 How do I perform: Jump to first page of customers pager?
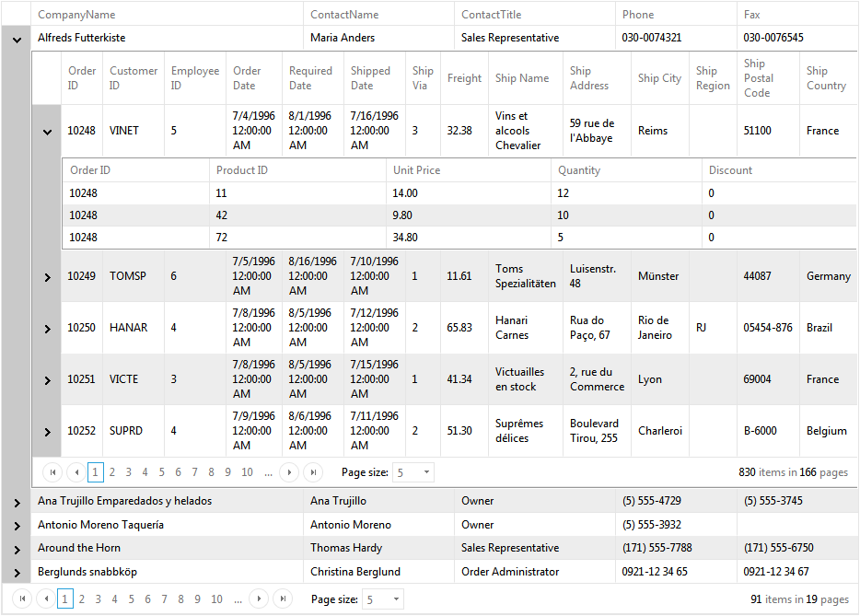pos(22,599)
